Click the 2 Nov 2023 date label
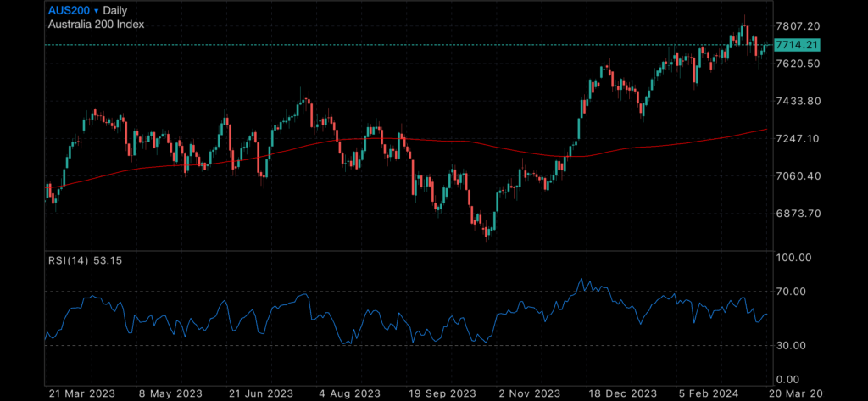Viewport: 868px width, 401px height. point(530,393)
